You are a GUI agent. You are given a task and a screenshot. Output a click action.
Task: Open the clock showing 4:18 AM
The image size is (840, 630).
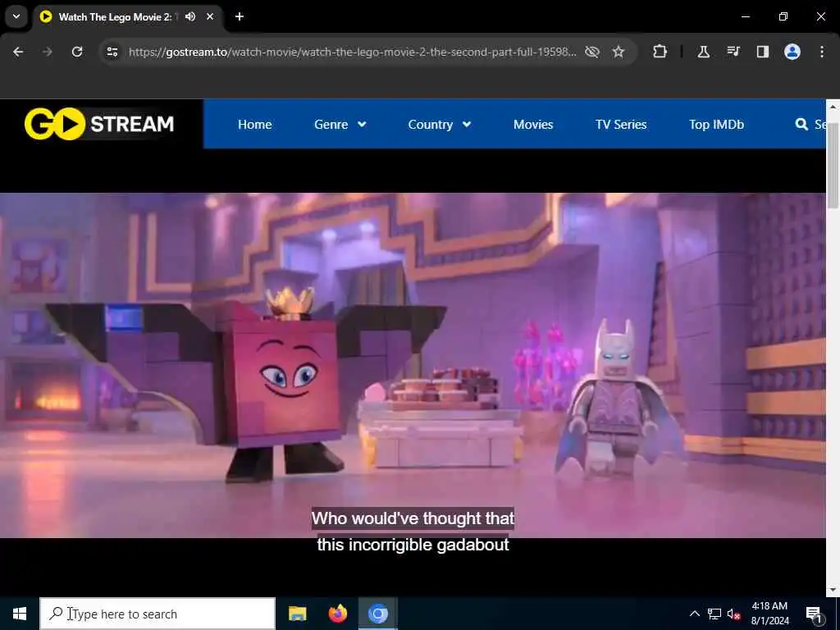pyautogui.click(x=769, y=614)
